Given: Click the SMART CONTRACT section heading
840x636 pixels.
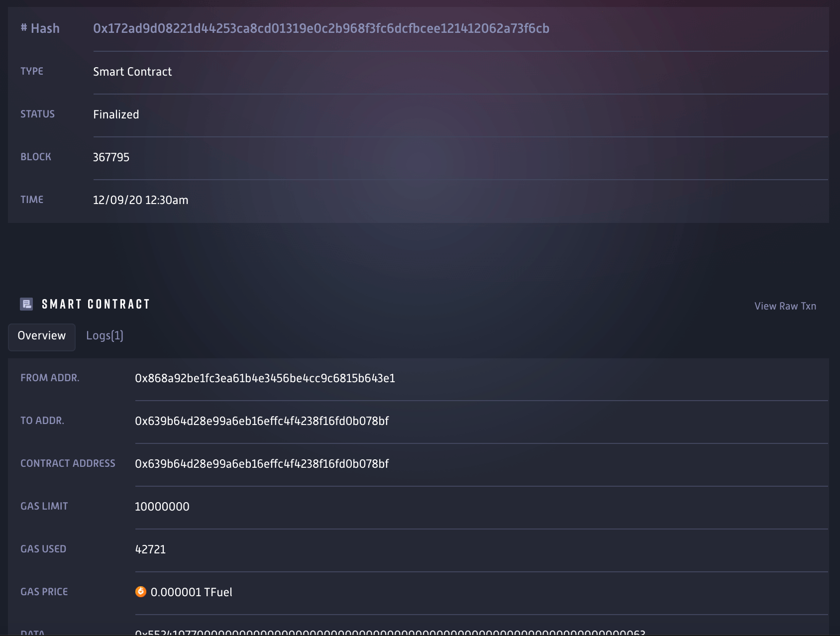Looking at the screenshot, I should (96, 304).
